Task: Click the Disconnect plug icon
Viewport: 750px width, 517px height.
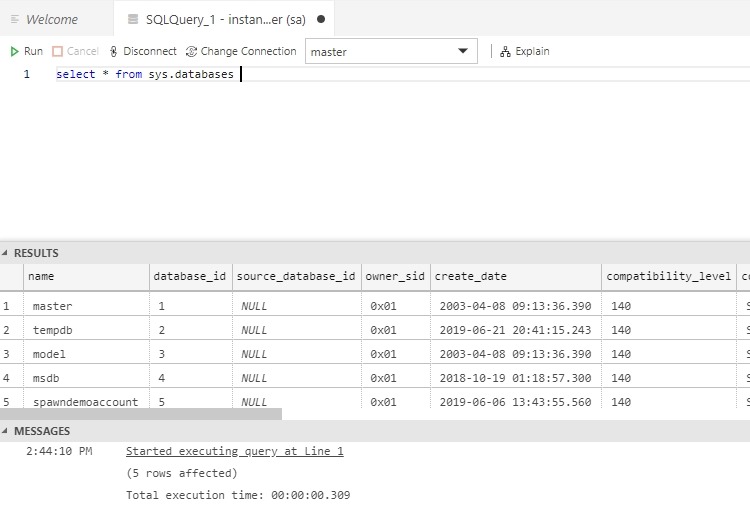Action: point(113,51)
